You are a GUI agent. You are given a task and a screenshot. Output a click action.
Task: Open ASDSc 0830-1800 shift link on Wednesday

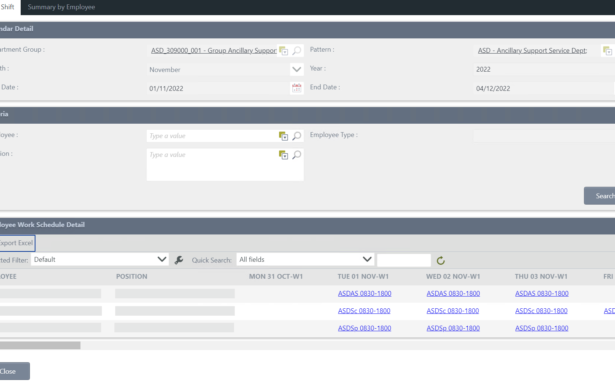point(453,311)
